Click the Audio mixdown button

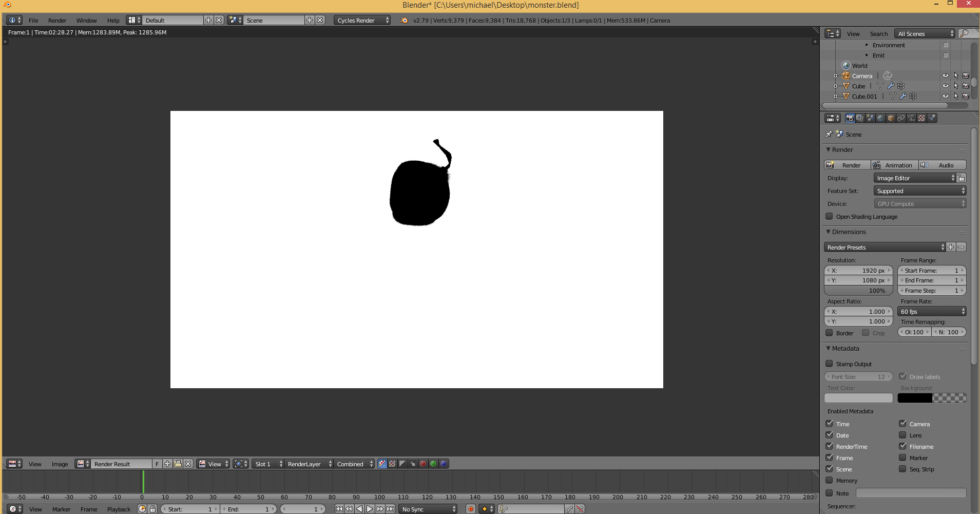pyautogui.click(x=943, y=165)
